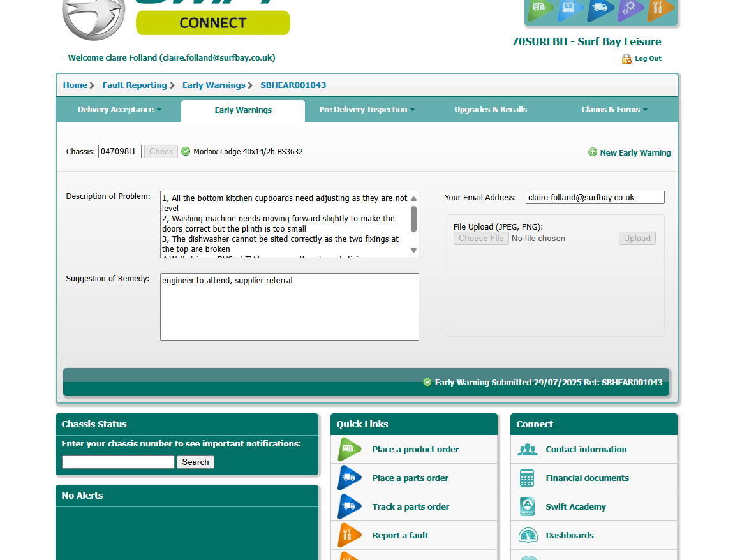756x560 pixels.
Task: Open Financial documents link
Action: click(x=587, y=478)
